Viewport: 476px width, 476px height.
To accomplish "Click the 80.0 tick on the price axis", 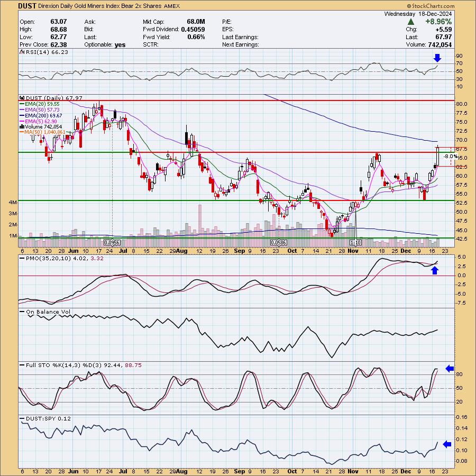I will tap(461, 104).
